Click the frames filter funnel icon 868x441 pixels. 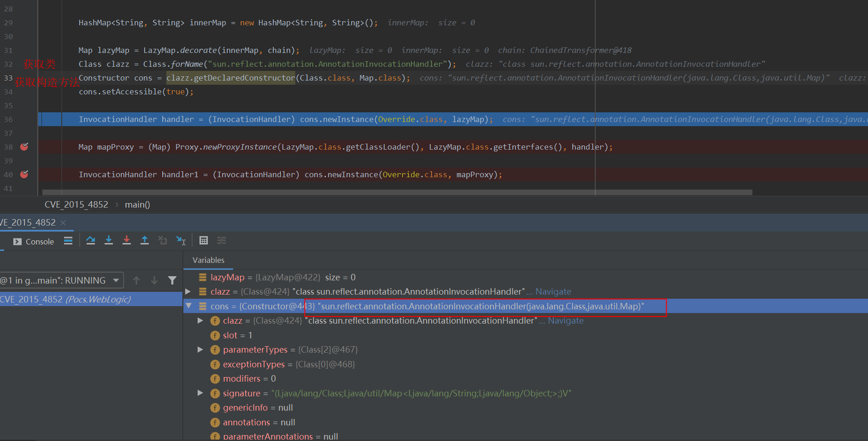coord(172,280)
